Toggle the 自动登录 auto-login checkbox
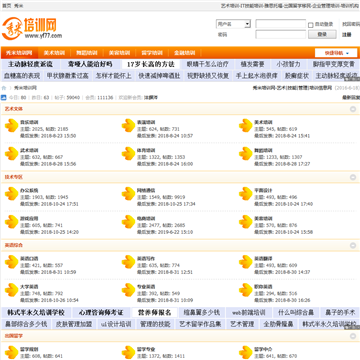 pos(311,25)
